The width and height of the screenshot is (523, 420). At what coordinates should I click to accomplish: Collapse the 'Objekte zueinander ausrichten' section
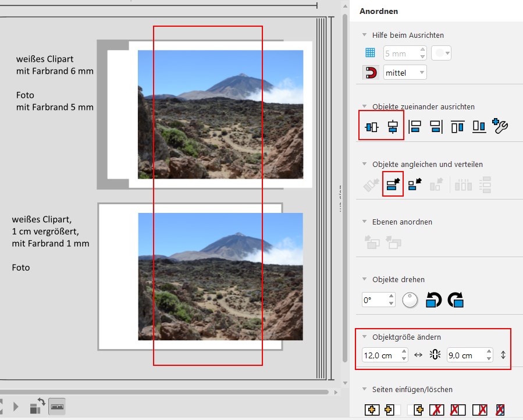coord(365,106)
